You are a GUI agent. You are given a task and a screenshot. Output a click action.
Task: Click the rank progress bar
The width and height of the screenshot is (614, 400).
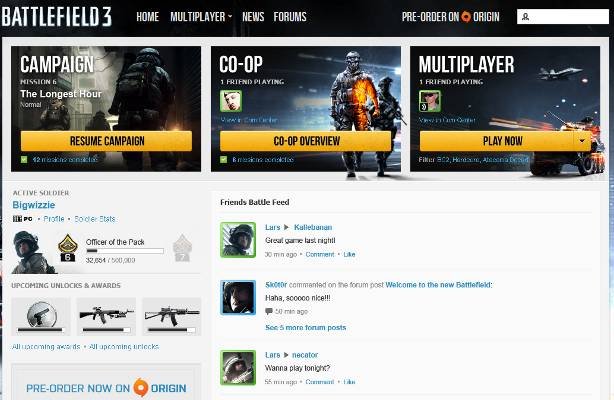click(125, 251)
